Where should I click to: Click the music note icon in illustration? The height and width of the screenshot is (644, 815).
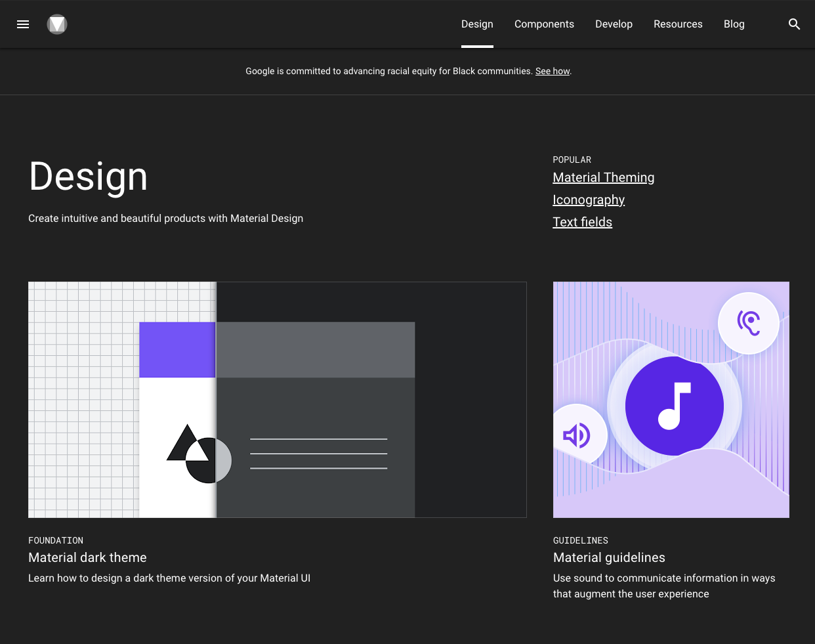(675, 406)
